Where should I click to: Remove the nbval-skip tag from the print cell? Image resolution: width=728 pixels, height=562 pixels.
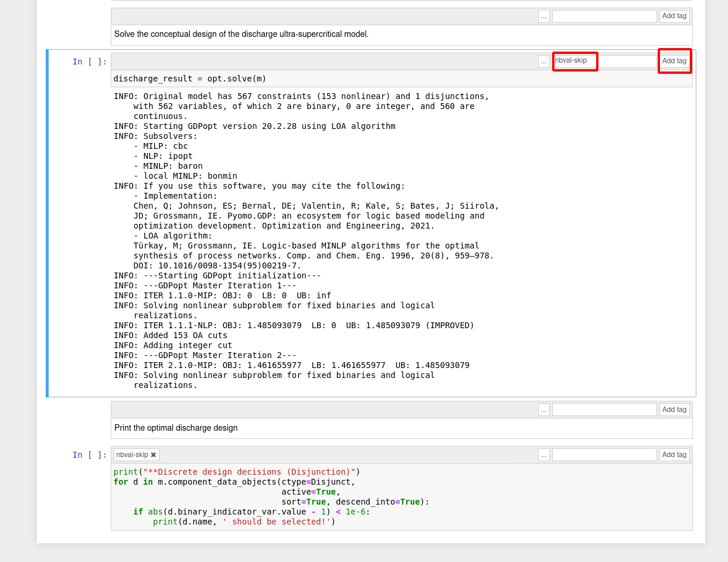click(154, 455)
